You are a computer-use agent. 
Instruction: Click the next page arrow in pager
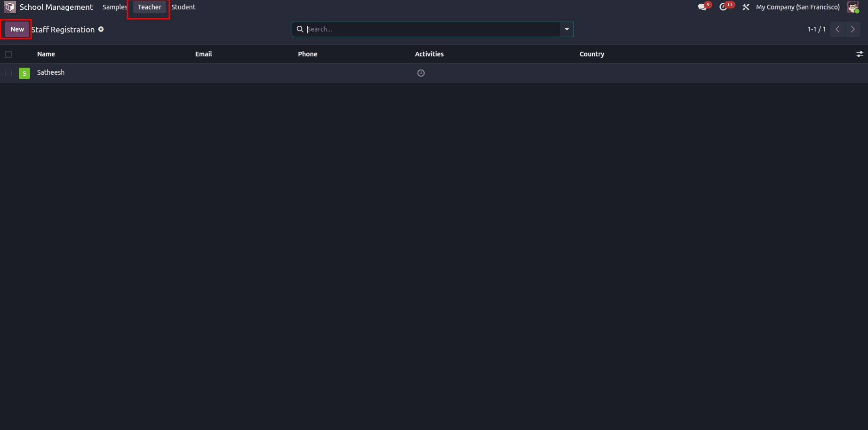point(852,29)
